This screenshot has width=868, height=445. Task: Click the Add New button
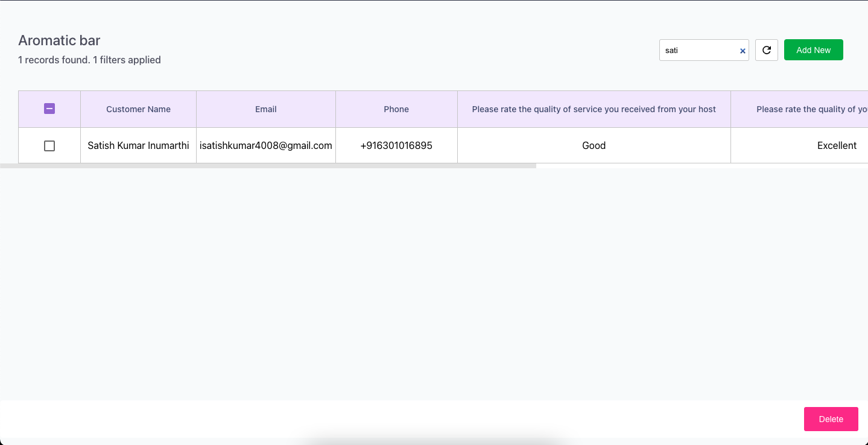(x=813, y=49)
